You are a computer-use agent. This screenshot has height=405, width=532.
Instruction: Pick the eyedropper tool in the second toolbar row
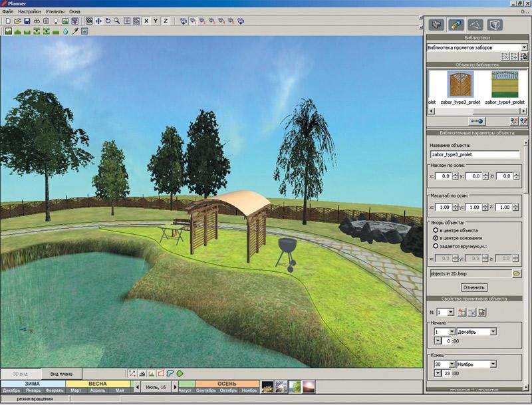pyautogui.click(x=75, y=31)
